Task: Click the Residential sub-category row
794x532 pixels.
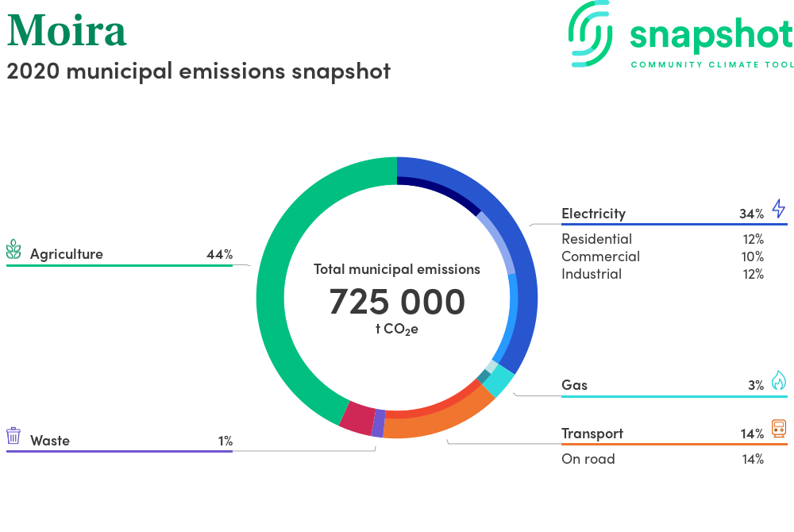Action: click(x=662, y=239)
